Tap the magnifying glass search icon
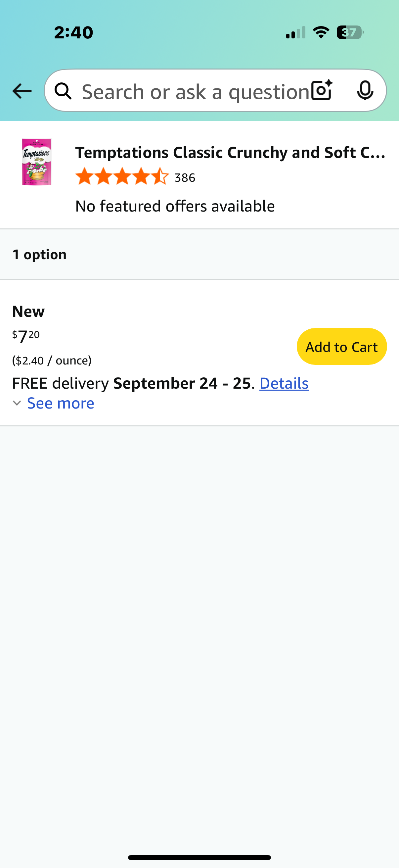The width and height of the screenshot is (399, 868). click(x=63, y=91)
